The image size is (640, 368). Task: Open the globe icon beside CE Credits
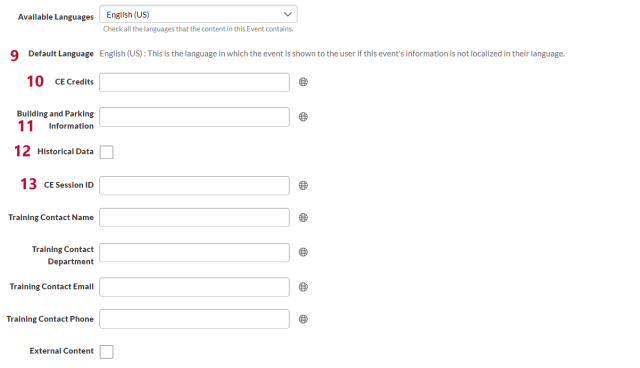pos(303,82)
